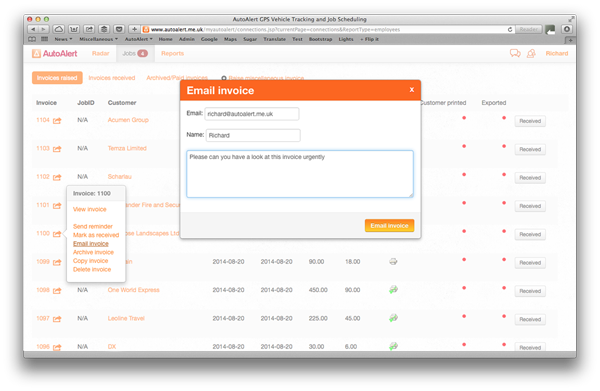Click Received button for invoice 1099

pyautogui.click(x=530, y=262)
